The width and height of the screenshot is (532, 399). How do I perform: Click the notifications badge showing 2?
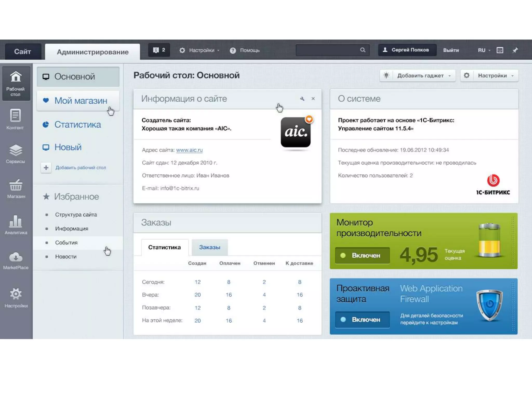point(159,50)
